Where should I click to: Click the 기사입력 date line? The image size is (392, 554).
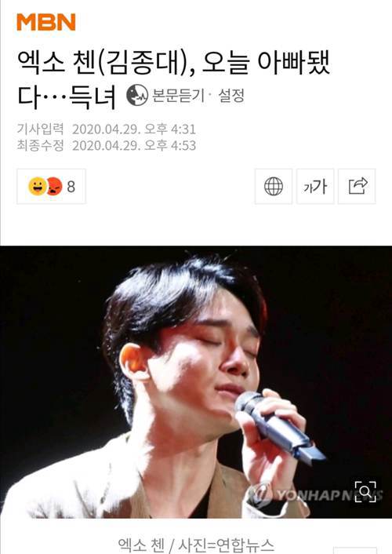(x=107, y=129)
